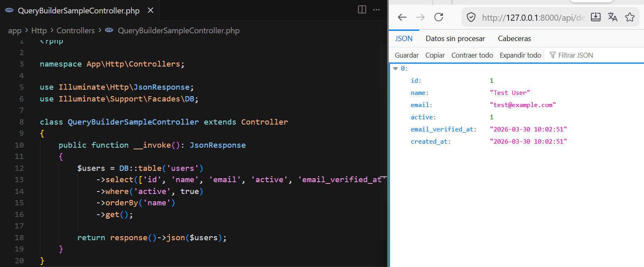The image size is (644, 267).
Task: Click the created_at value "2026-03-30 10:02:51"
Action: coord(528,142)
